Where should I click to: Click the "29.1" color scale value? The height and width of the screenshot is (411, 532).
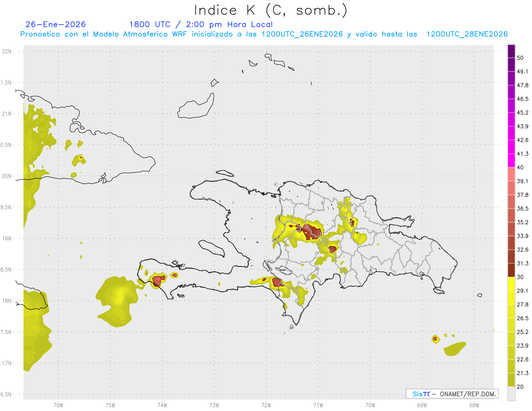(523, 291)
